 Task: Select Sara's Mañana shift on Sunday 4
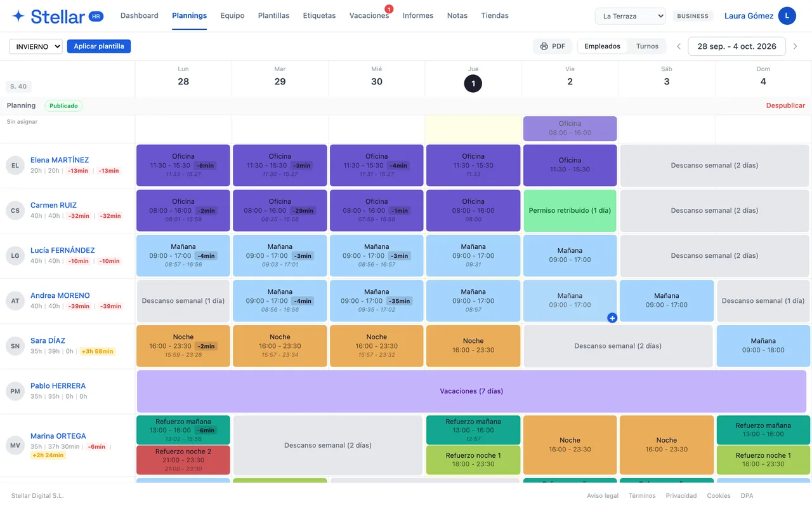tap(763, 345)
